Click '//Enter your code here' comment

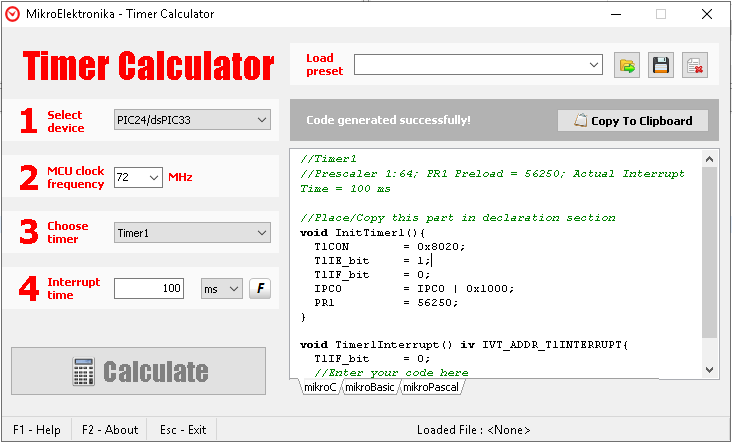(x=391, y=373)
